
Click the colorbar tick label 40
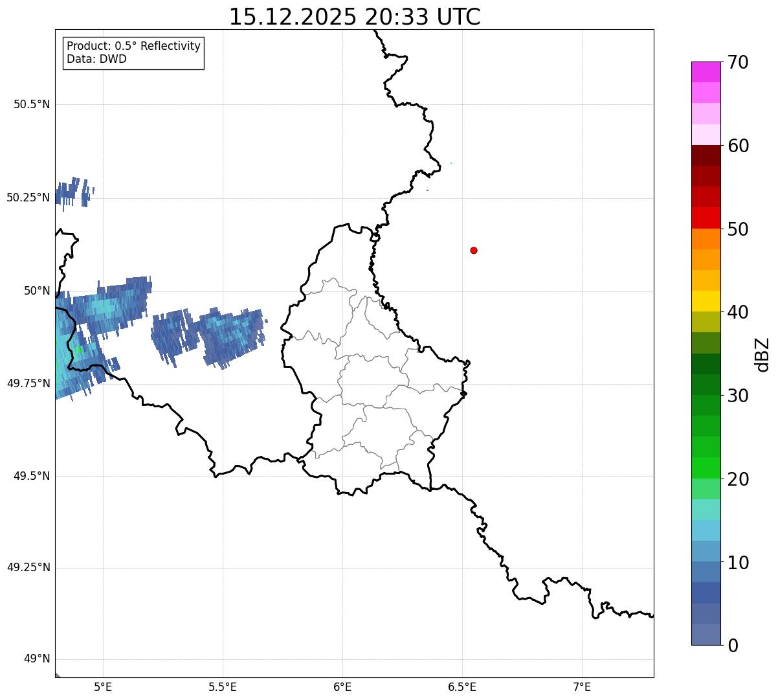pyautogui.click(x=739, y=312)
